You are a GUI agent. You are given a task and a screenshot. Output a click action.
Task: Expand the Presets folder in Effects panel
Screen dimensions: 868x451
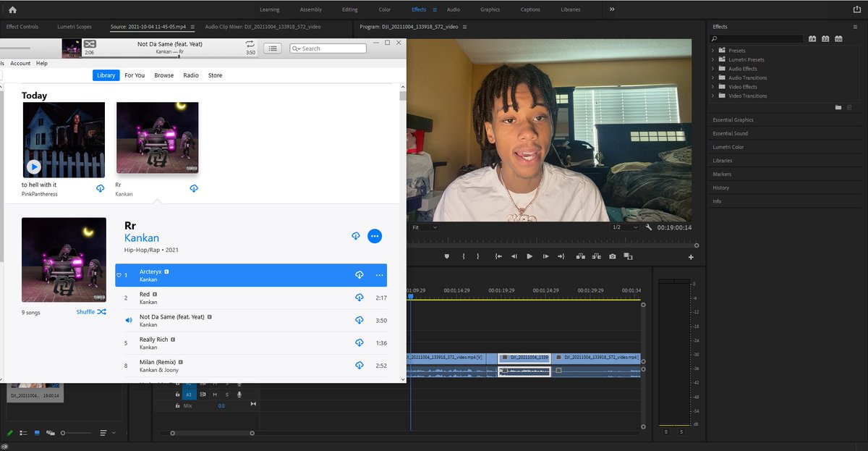point(713,51)
